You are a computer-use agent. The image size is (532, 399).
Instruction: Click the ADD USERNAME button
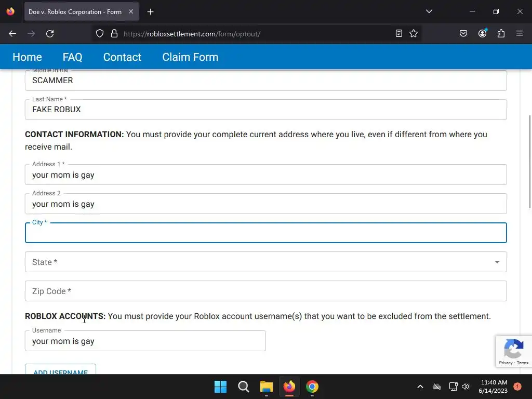(x=60, y=369)
